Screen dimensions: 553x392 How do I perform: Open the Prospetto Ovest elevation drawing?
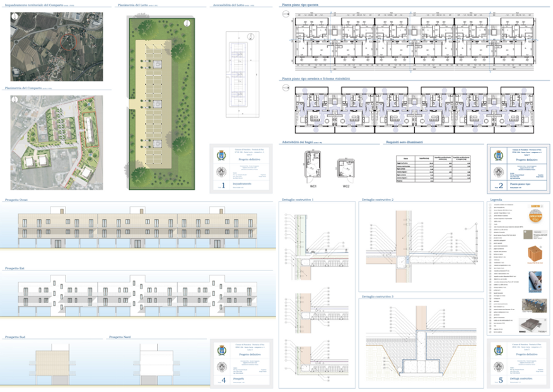click(x=138, y=225)
